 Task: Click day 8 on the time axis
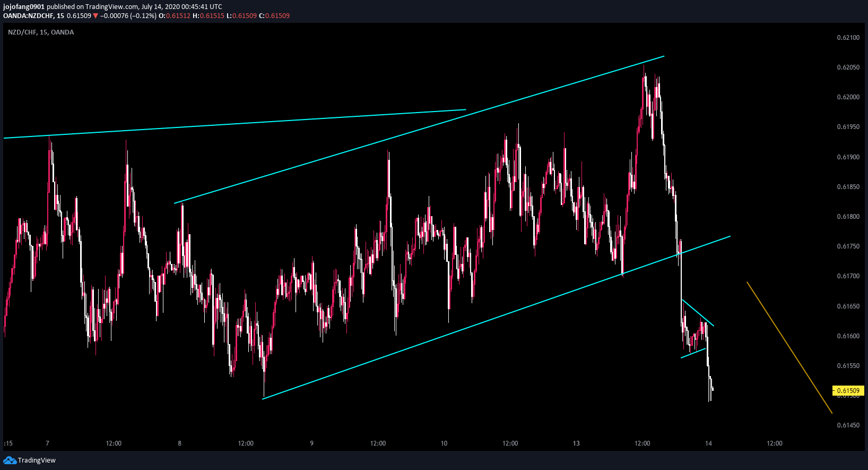click(x=180, y=443)
